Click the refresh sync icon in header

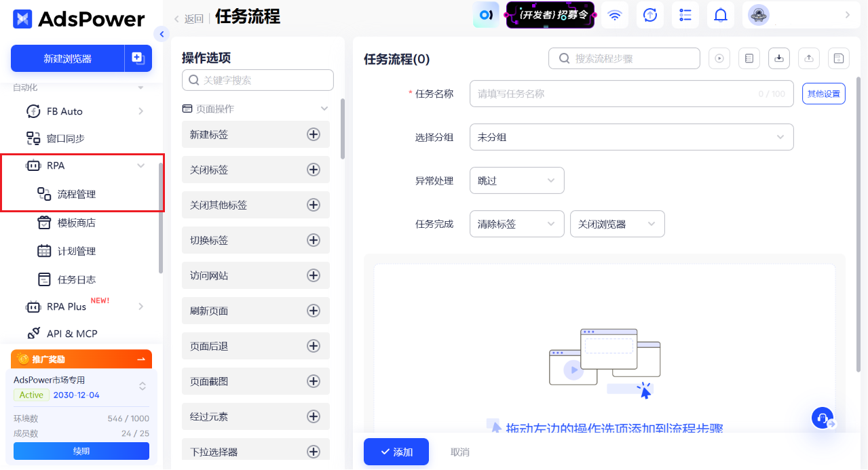click(x=650, y=15)
